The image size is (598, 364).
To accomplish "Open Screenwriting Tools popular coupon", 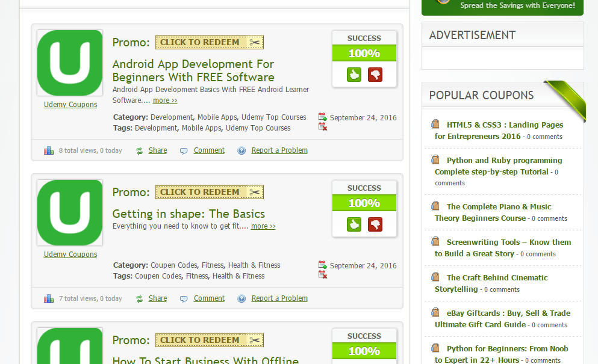I will click(x=503, y=248).
